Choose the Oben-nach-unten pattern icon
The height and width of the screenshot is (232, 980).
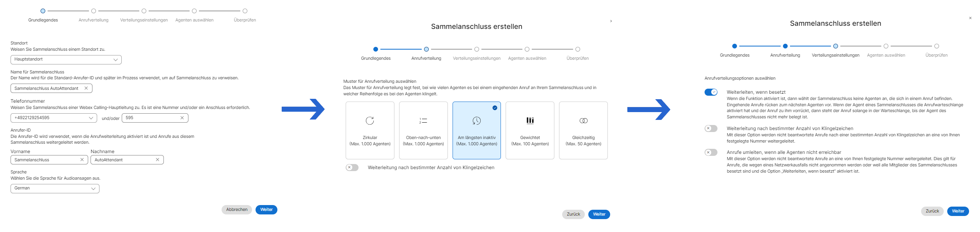[423, 121]
